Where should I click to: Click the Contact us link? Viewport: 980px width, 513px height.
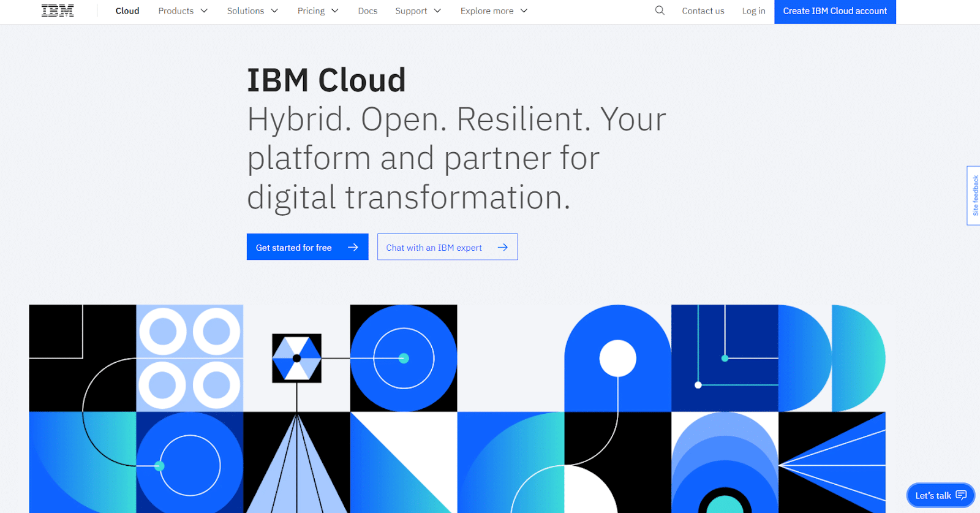703,11
